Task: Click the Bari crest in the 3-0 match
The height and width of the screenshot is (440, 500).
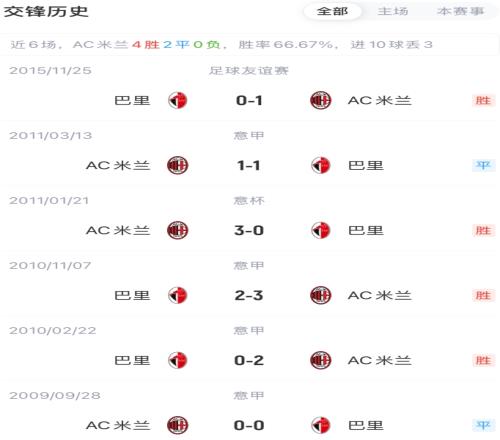Action: point(321,230)
